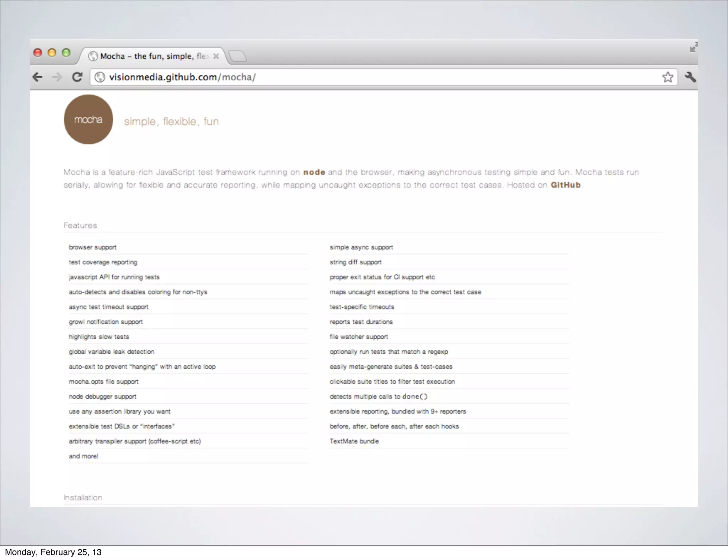Click the round mocha logo
Viewport: 728px width, 560px height.
(x=88, y=119)
